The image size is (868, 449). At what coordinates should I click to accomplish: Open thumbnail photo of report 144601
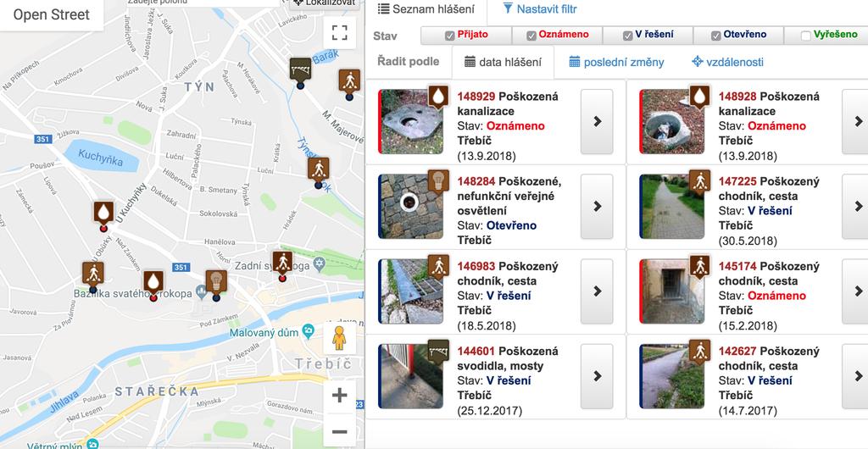coord(411,376)
